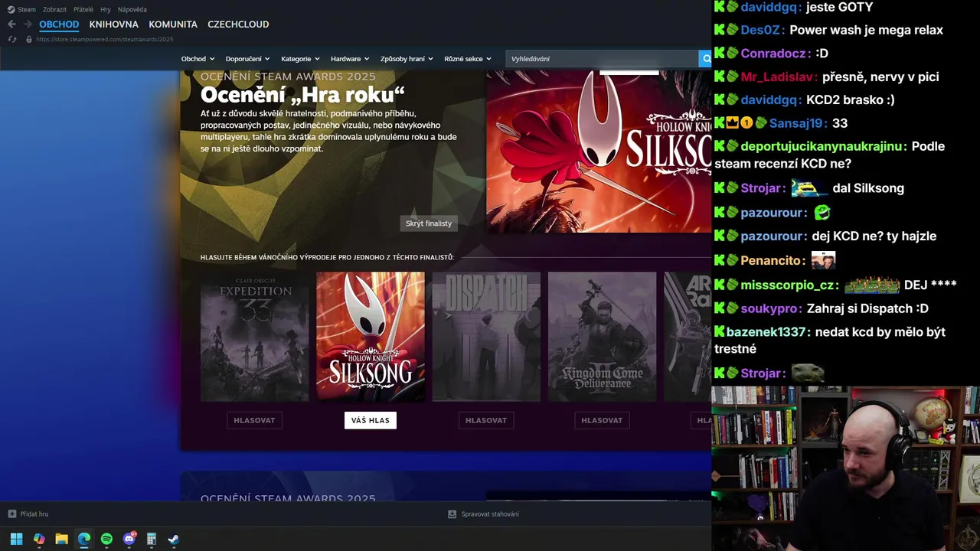The width and height of the screenshot is (980, 551).
Task: Open Spotify from the taskbar
Action: coord(106,539)
